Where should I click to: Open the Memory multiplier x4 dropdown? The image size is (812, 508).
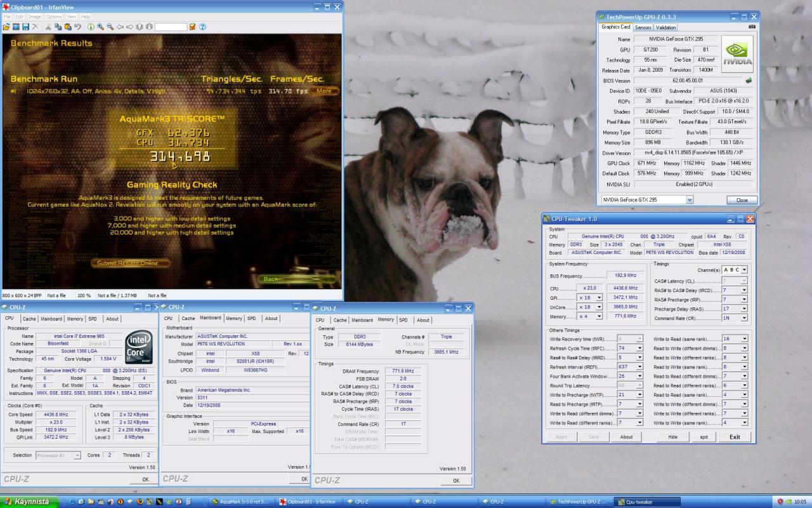[590, 316]
